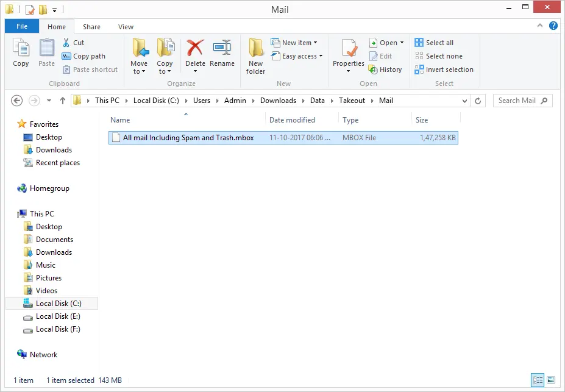This screenshot has height=392, width=565.
Task: Expand address bar previous locations dropdown
Action: click(464, 101)
